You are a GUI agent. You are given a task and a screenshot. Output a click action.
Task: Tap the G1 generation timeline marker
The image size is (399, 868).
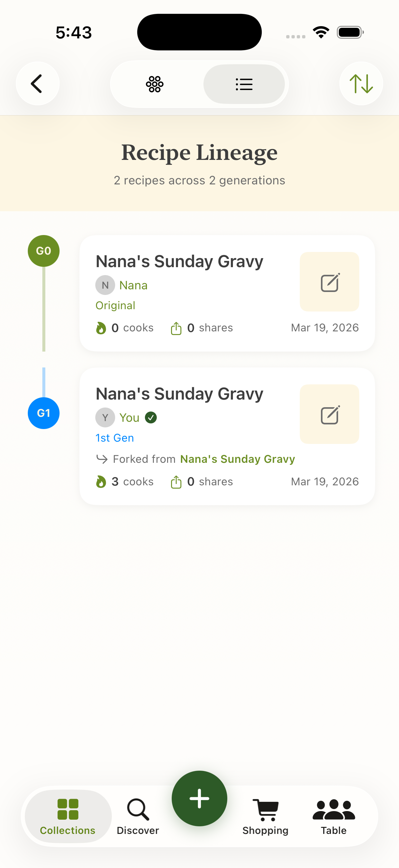click(43, 413)
